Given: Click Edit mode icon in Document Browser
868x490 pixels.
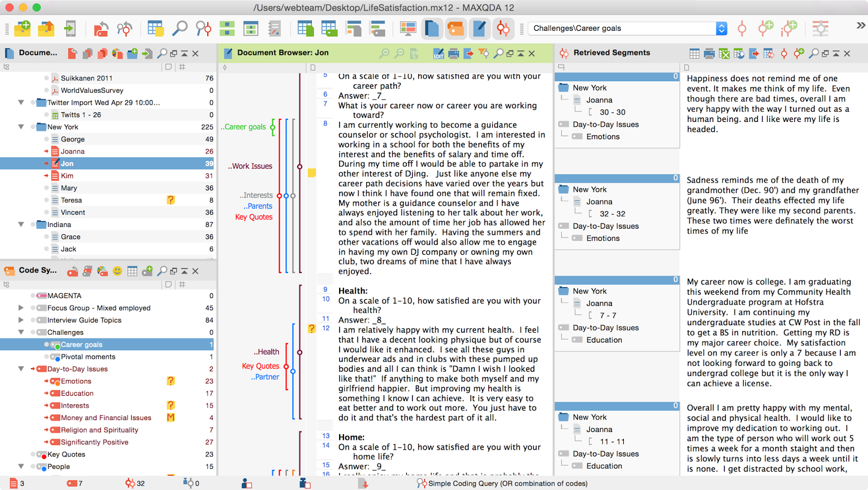Looking at the screenshot, I should tap(438, 53).
